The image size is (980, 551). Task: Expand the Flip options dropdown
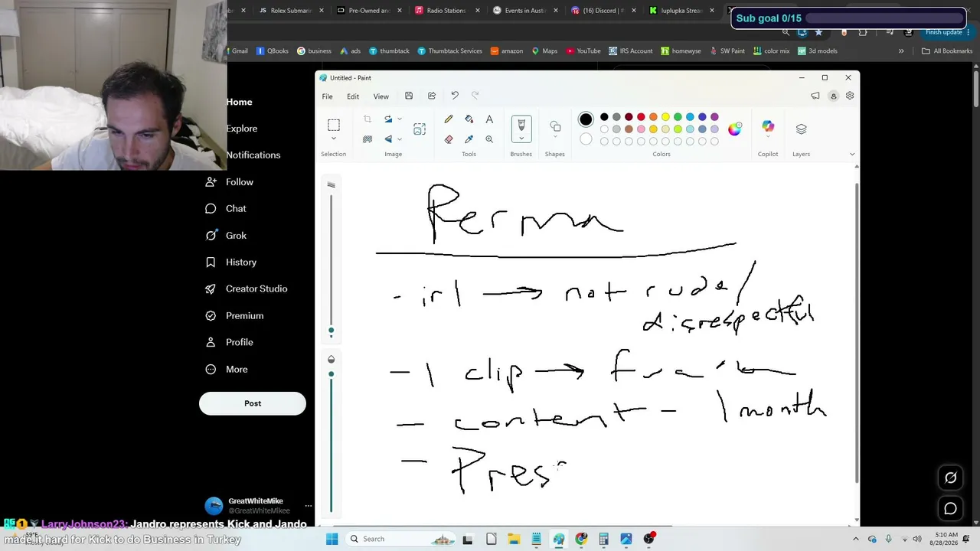pos(400,139)
